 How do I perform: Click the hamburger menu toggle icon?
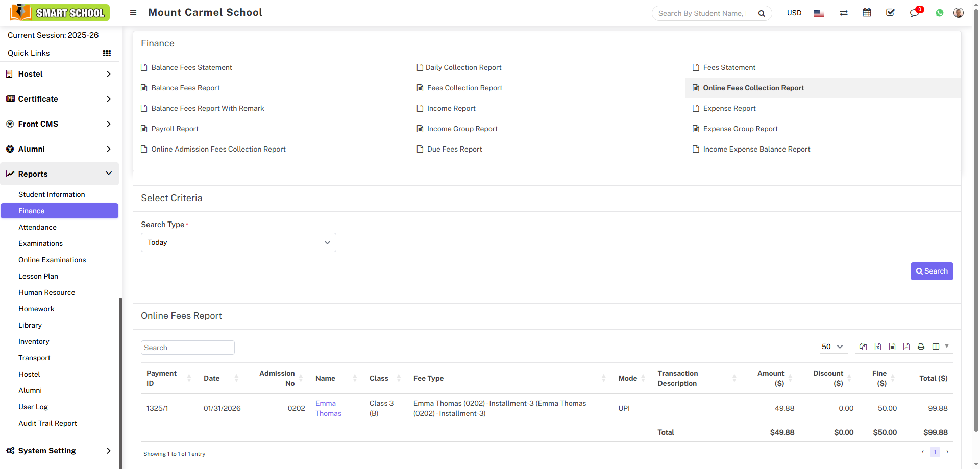coord(133,13)
